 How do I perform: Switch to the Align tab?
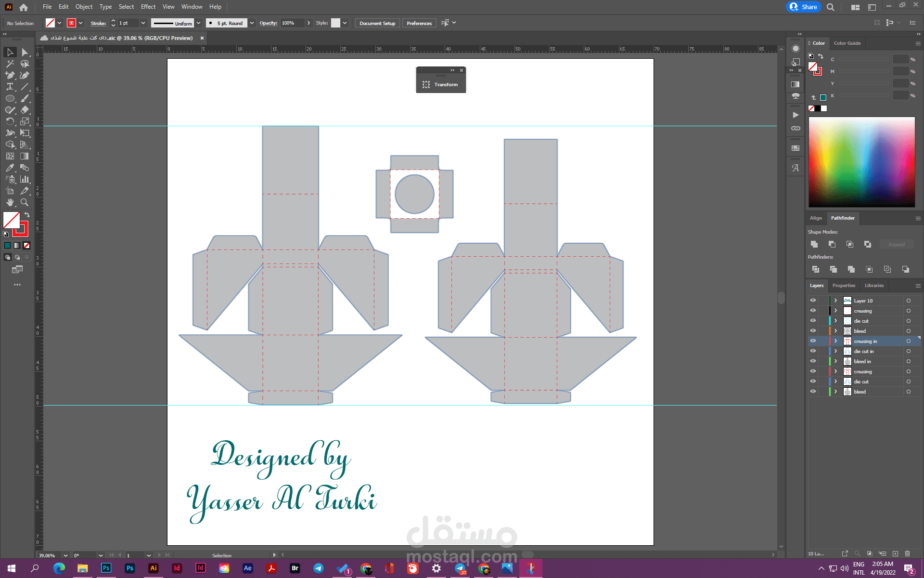pos(816,218)
